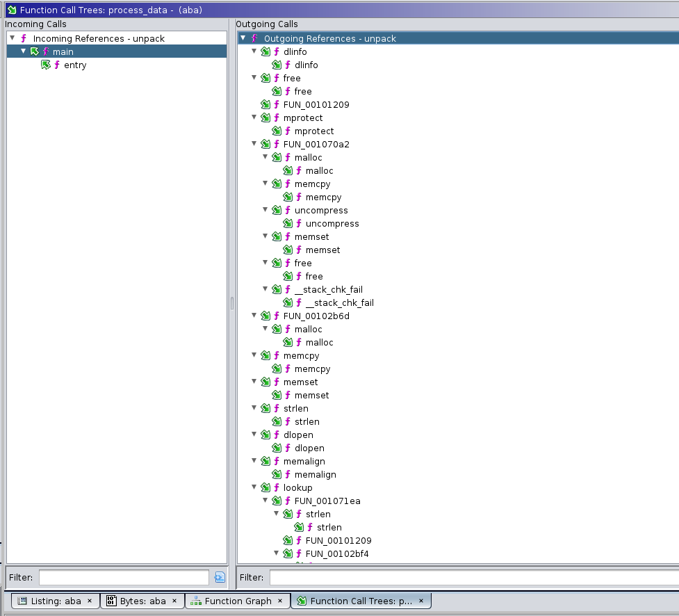Close the Bytes: aba tab
Screen dimensions: 679x616
(x=174, y=601)
